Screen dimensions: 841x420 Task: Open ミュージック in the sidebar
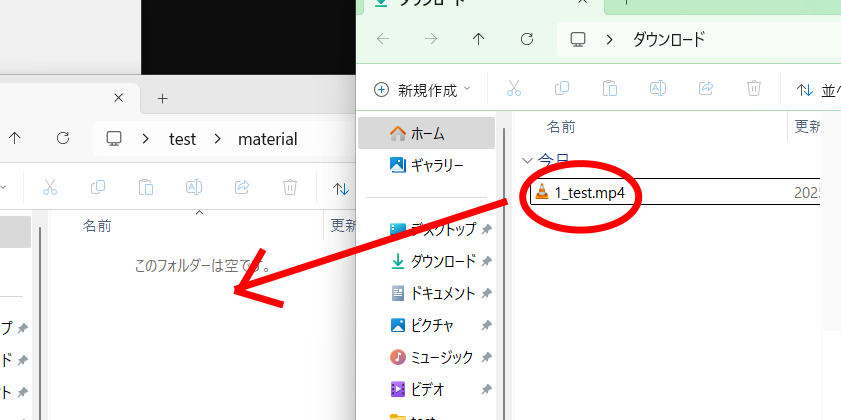pyautogui.click(x=432, y=357)
